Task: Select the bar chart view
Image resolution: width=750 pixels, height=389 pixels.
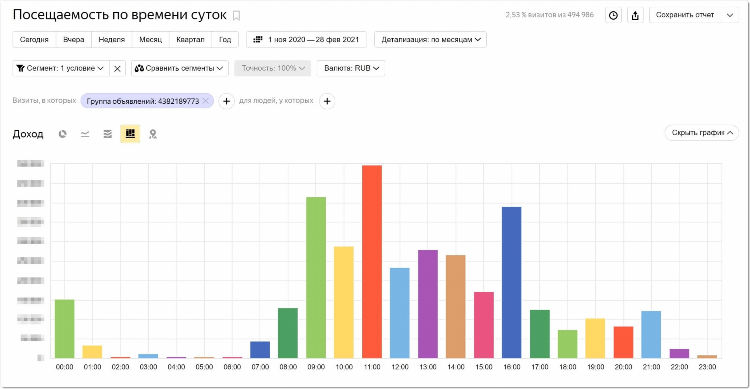Action: (x=130, y=134)
